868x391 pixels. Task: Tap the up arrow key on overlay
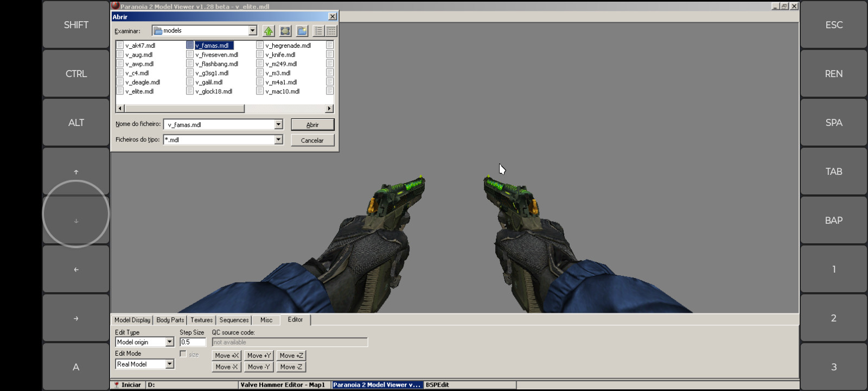point(76,172)
